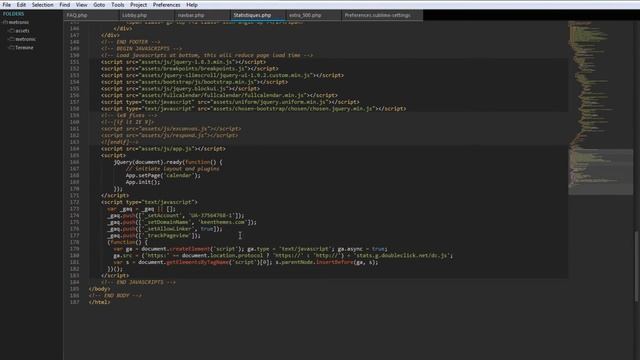Click the _trackPageview push line

coord(154,236)
